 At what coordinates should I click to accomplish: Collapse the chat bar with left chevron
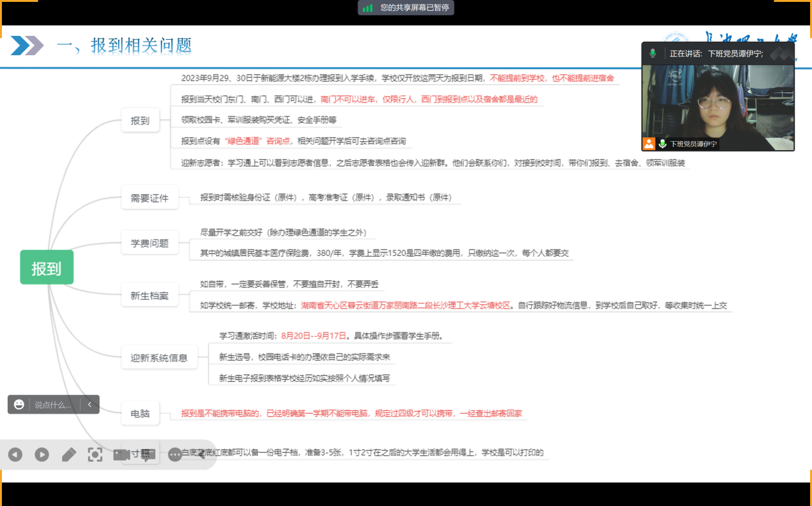point(90,405)
